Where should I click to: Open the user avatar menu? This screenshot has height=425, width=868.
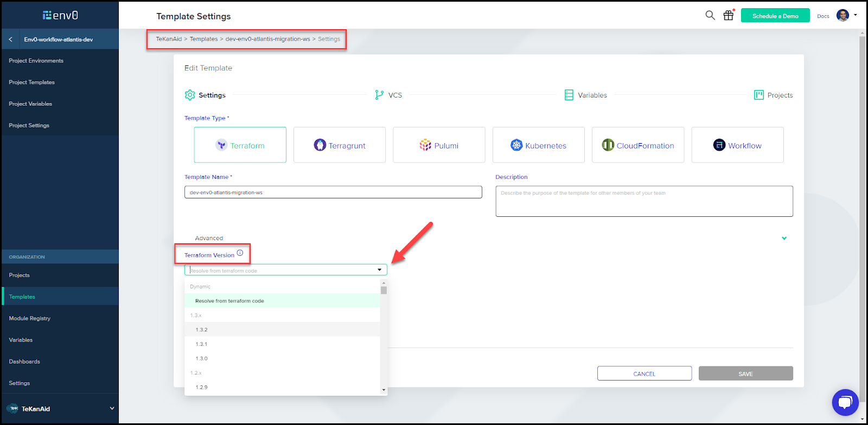[843, 15]
